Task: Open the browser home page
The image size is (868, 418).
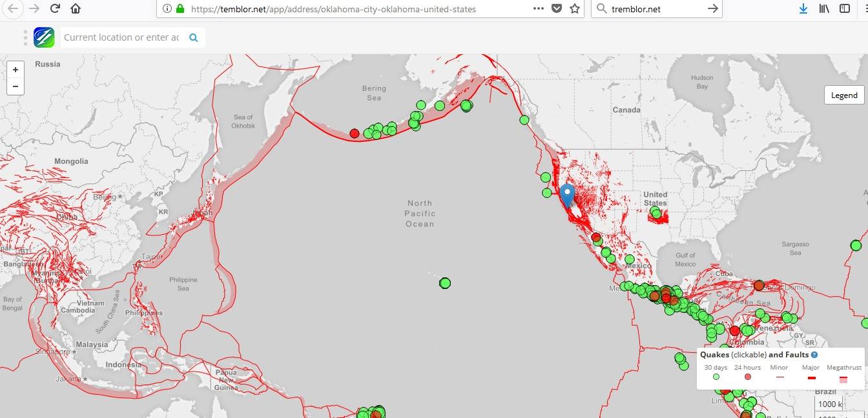Action: click(x=76, y=8)
